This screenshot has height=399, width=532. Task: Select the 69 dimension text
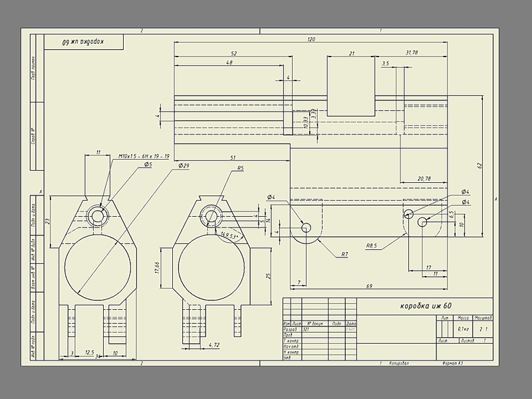click(369, 286)
